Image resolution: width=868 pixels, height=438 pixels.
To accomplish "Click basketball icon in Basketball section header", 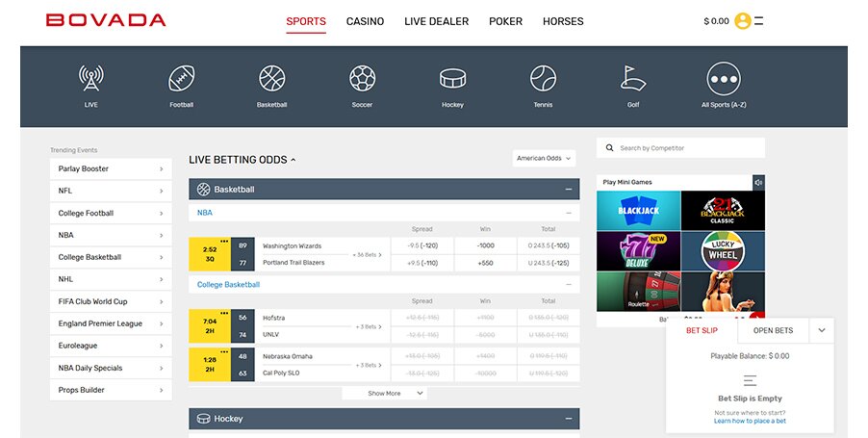I will click(x=203, y=190).
